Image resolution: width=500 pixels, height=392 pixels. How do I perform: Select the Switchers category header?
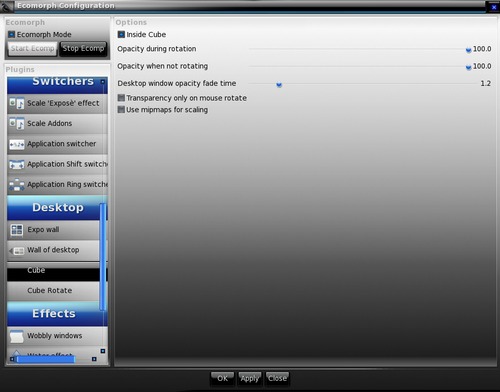coord(57,84)
